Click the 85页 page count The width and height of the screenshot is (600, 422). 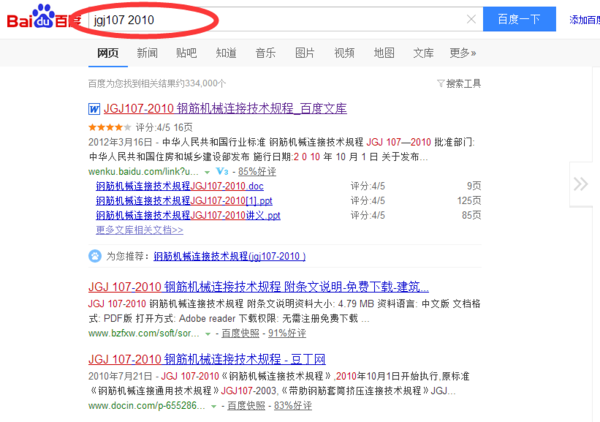[x=471, y=215]
